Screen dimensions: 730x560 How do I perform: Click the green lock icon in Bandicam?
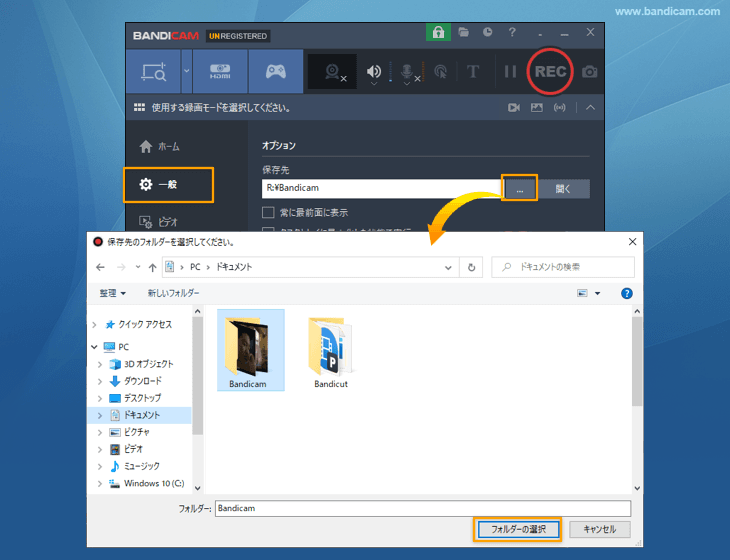[438, 33]
